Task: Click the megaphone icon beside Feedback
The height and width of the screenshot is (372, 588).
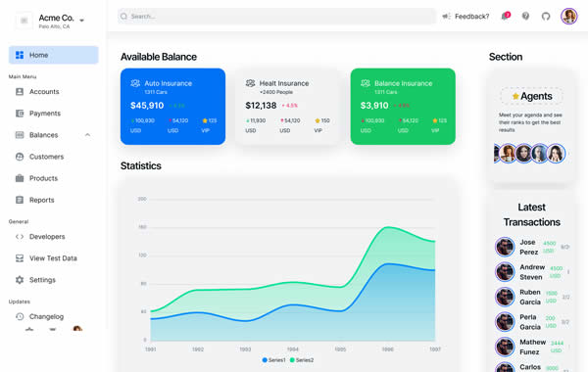Action: click(x=446, y=17)
